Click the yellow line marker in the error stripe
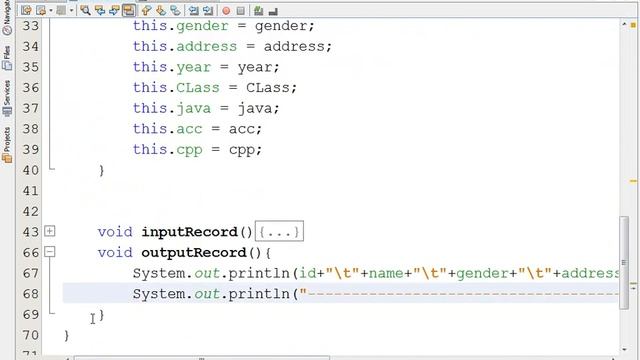 pyautogui.click(x=633, y=181)
